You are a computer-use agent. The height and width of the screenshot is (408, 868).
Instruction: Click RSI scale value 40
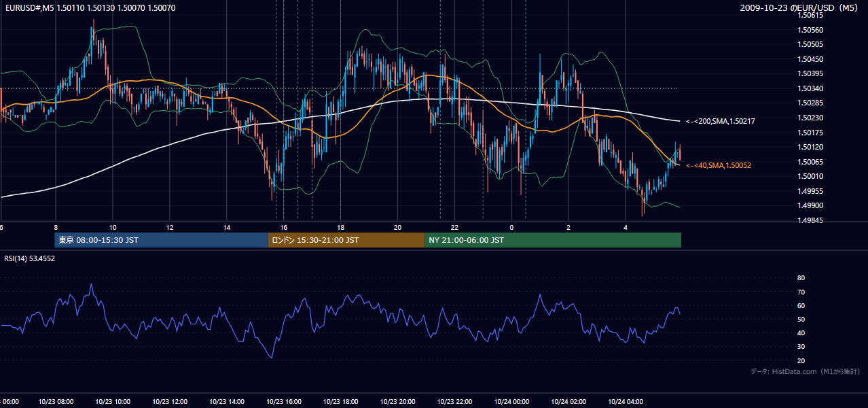801,333
